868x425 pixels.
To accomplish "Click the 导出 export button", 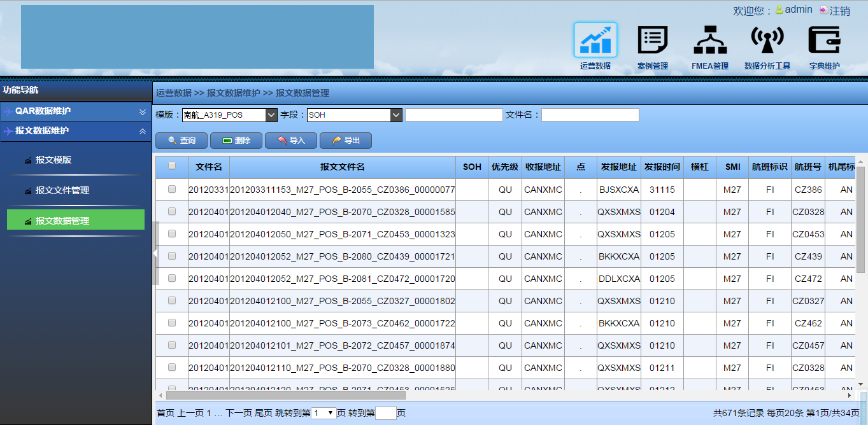I will (346, 141).
